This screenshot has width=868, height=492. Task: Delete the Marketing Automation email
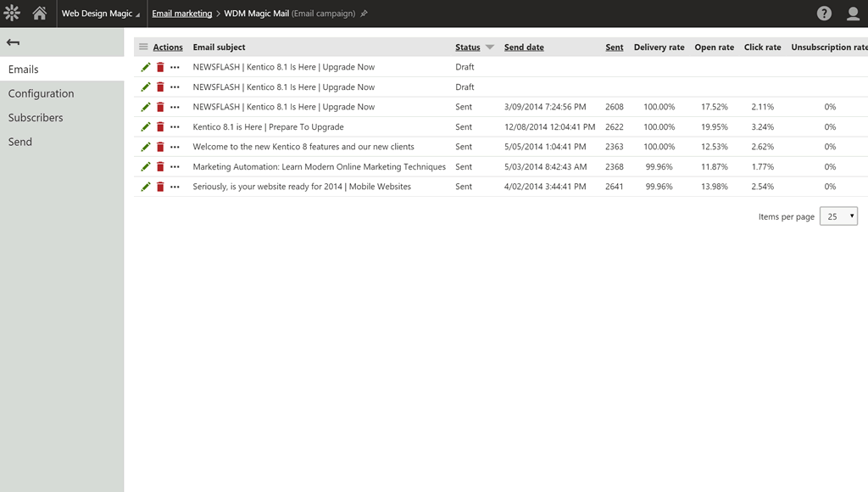pos(160,167)
